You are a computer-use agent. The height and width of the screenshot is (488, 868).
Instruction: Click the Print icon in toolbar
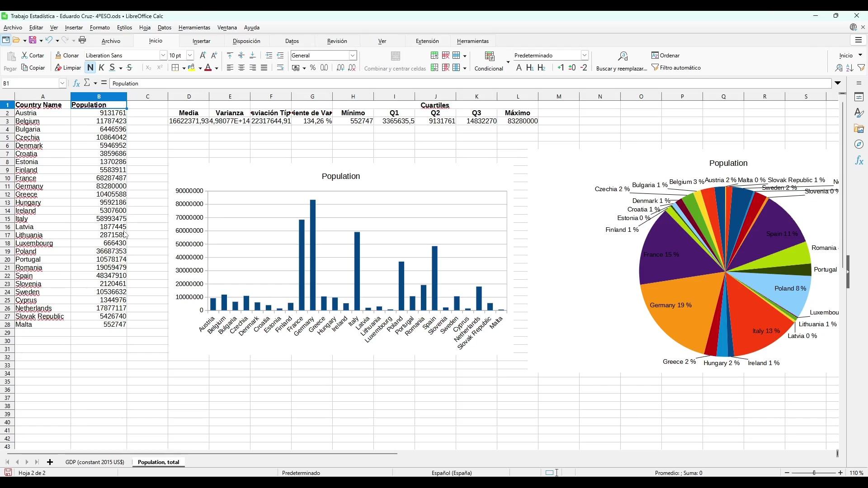click(82, 40)
